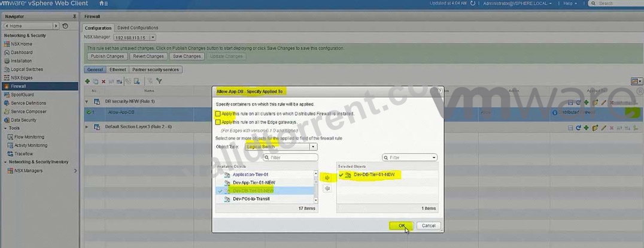The width and height of the screenshot is (644, 248).
Task: Click the left arrow to remove selected object
Action: (x=327, y=188)
